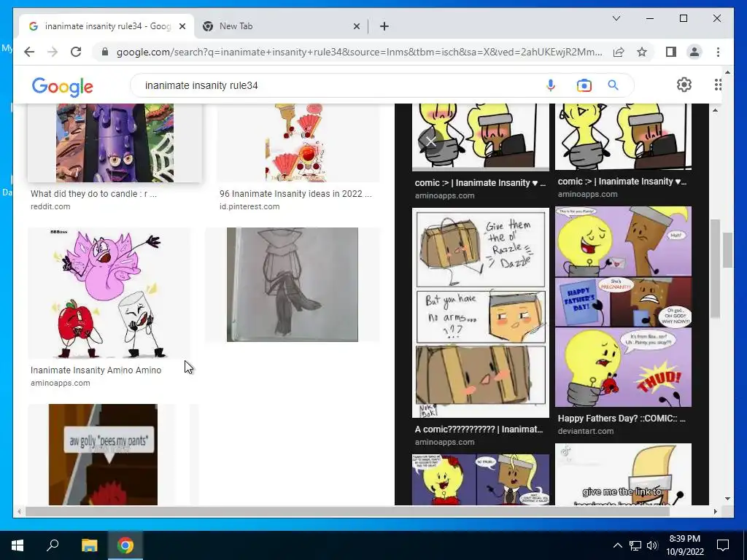Open the 'aw golly' meme thumbnail
This screenshot has width=747, height=560.
(103, 454)
